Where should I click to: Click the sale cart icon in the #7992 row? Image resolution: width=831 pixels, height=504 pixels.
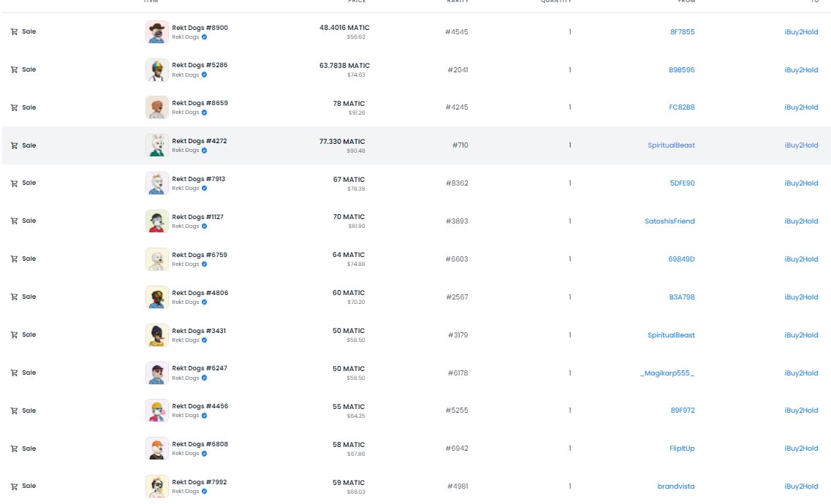point(15,486)
